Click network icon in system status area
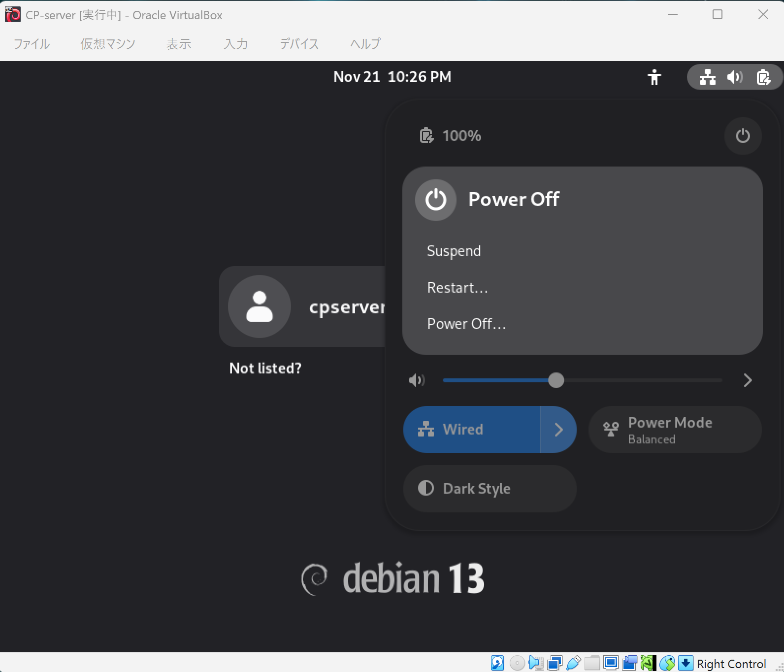Image resolution: width=784 pixels, height=672 pixels. (708, 77)
